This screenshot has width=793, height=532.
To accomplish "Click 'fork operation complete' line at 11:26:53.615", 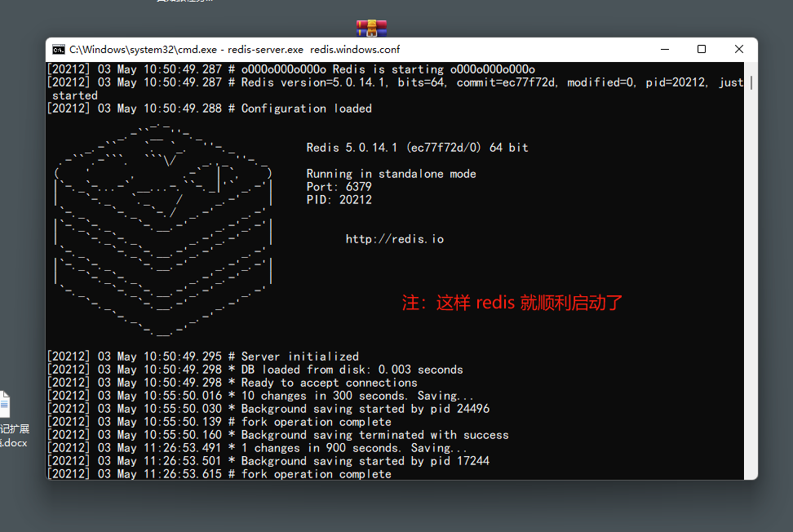I will click(x=219, y=474).
